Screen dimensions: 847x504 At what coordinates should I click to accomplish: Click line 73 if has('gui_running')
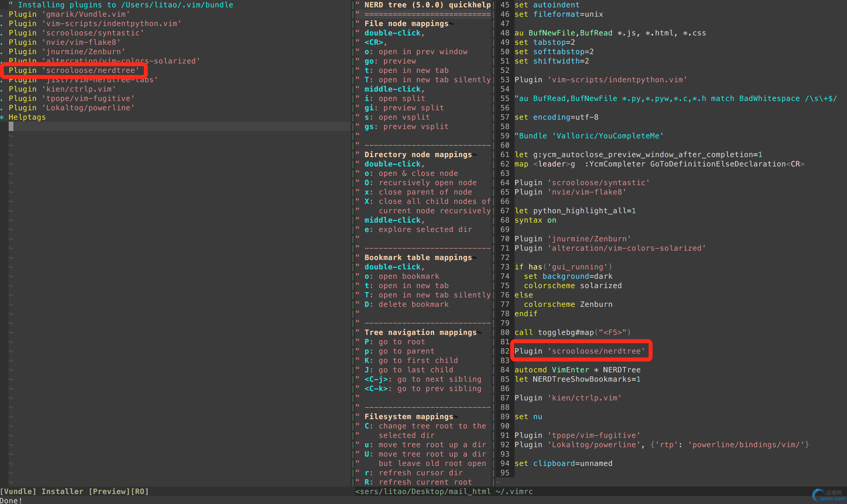pos(564,267)
